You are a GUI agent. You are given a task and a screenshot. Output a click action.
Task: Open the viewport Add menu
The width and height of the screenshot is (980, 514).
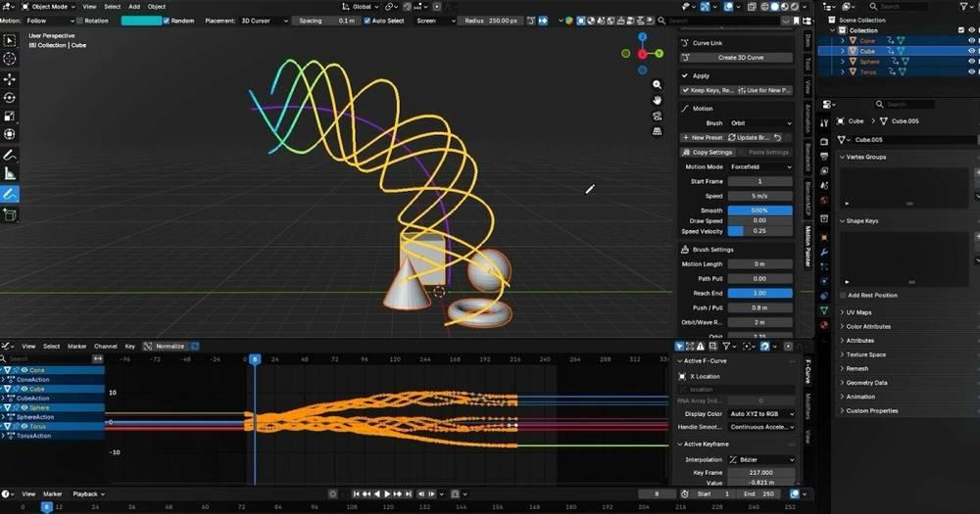pyautogui.click(x=134, y=6)
